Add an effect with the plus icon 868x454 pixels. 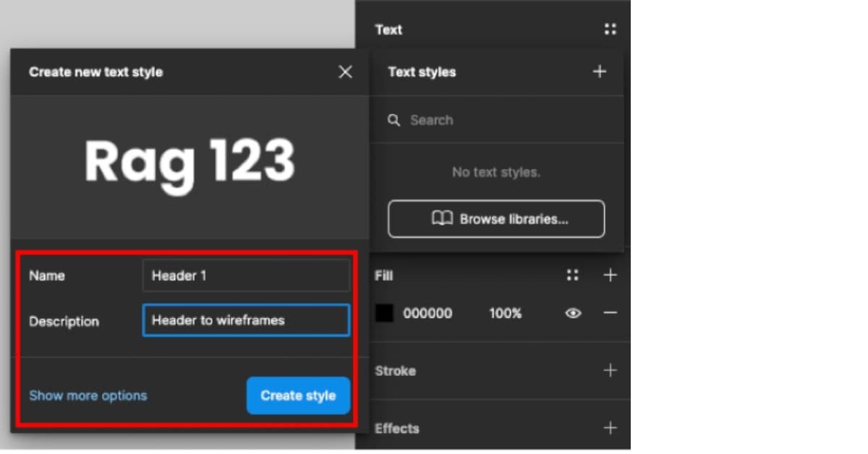(x=610, y=428)
